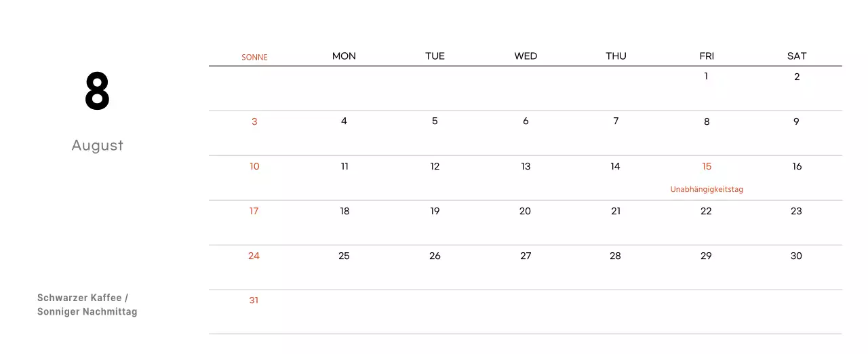The width and height of the screenshot is (868, 354).
Task: Select the red Sunday date 24
Action: pos(254,256)
